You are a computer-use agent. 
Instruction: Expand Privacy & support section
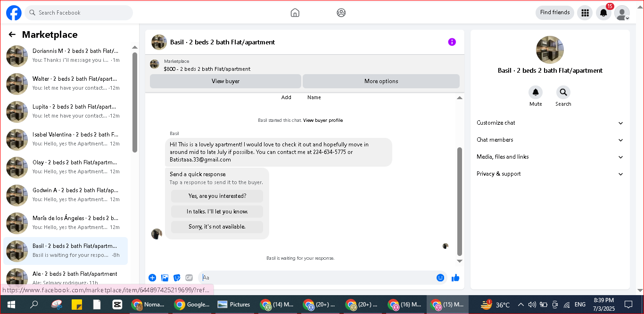coord(550,174)
